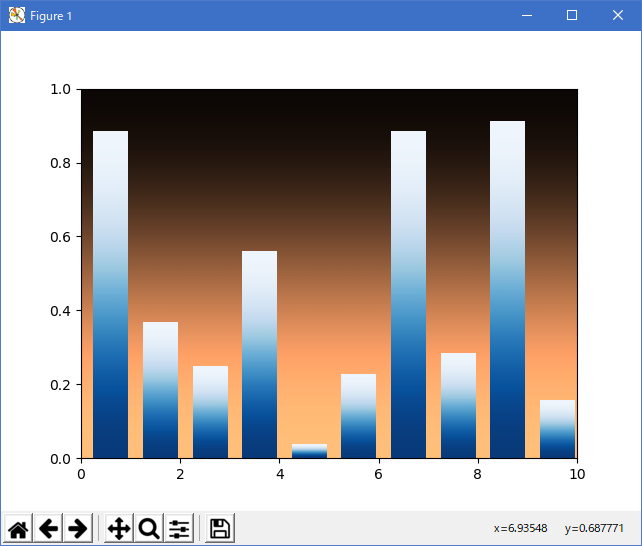Viewport: 642px width, 546px height.
Task: Click the x-axis label 4
Action: pyautogui.click(x=280, y=474)
